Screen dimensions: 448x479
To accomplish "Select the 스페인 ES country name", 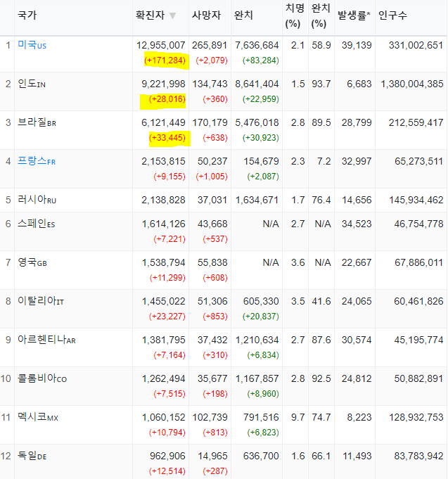I will pyautogui.click(x=37, y=224).
